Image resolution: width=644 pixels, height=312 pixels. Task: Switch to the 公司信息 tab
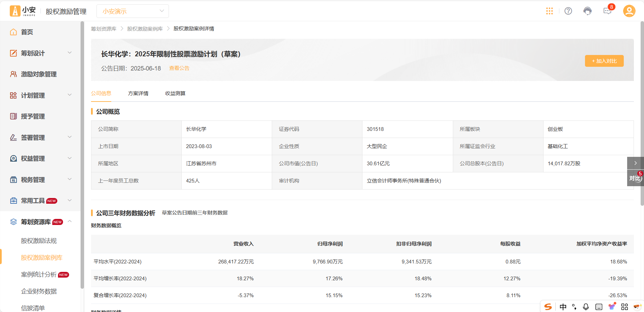pyautogui.click(x=101, y=93)
